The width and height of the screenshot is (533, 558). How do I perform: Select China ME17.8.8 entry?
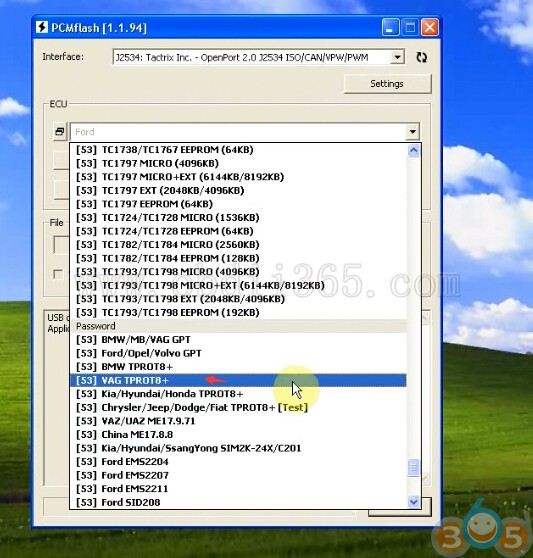tap(238, 435)
